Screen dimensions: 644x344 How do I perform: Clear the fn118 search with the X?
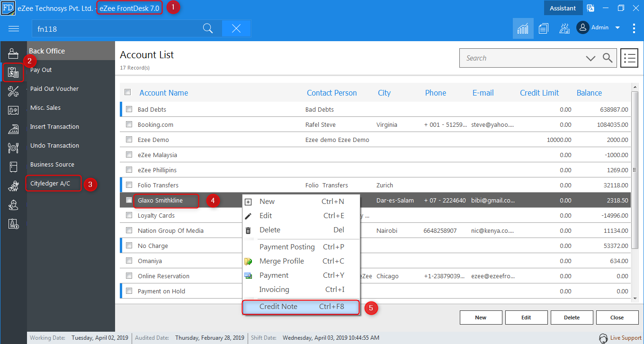tap(236, 29)
